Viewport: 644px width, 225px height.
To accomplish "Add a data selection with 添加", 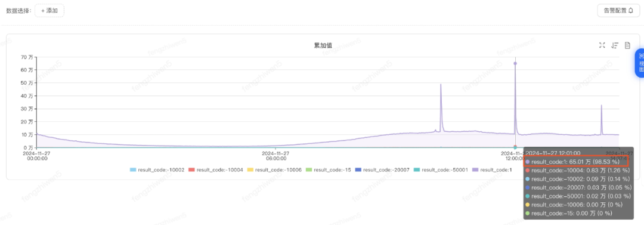I will [x=49, y=11].
